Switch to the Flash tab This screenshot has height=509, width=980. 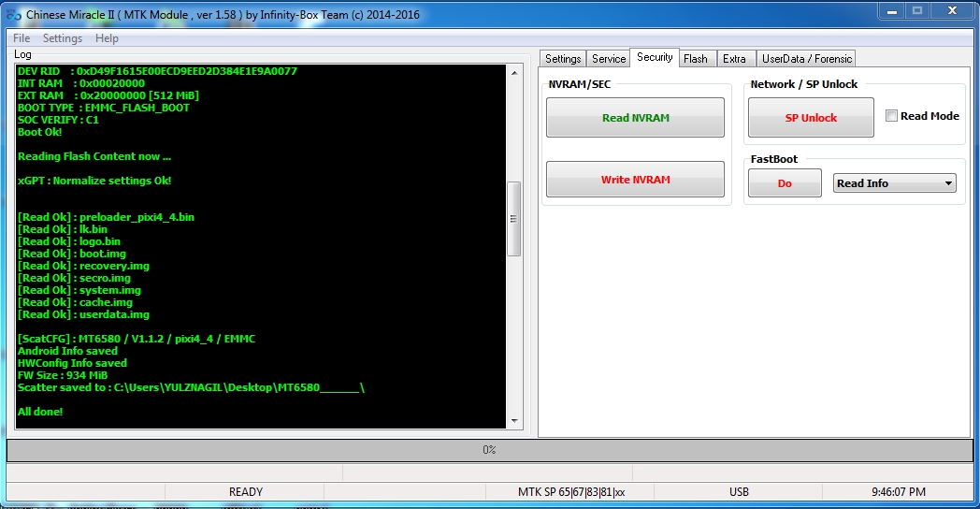click(696, 59)
